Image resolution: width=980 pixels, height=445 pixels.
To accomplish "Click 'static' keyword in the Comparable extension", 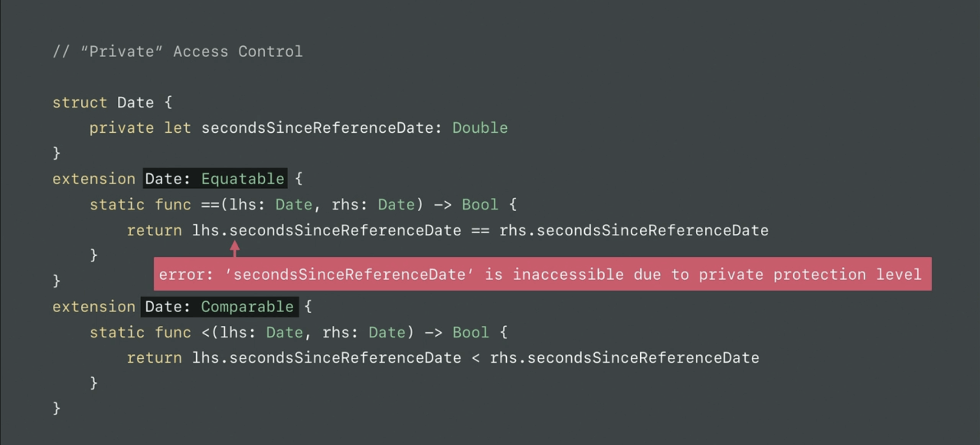I will pyautogui.click(x=117, y=332).
